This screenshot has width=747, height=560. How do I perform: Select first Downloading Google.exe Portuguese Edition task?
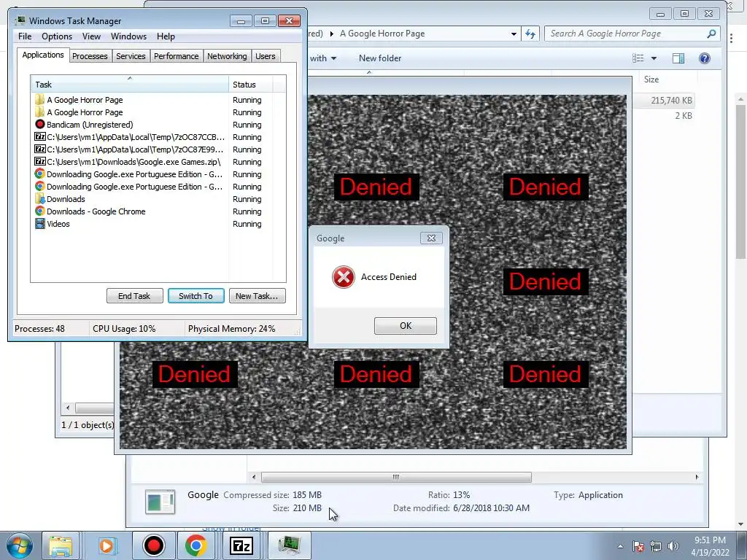[158, 174]
